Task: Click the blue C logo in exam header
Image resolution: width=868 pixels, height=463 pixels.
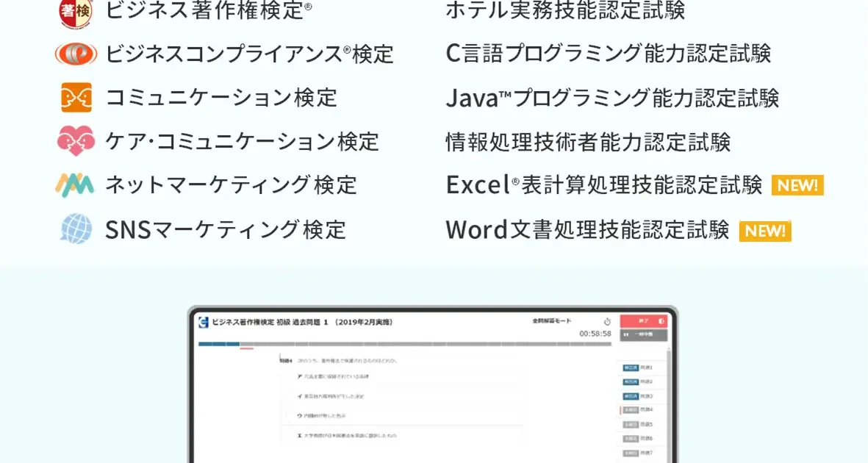Action: point(204,322)
